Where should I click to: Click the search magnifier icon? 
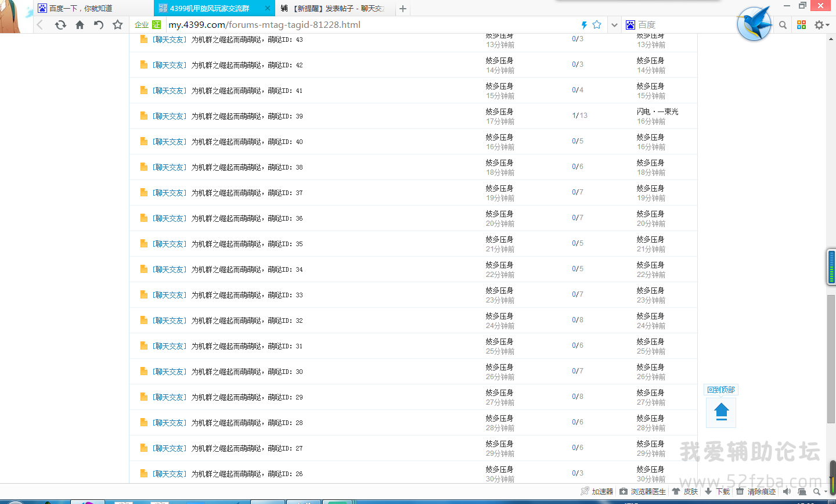click(x=783, y=25)
